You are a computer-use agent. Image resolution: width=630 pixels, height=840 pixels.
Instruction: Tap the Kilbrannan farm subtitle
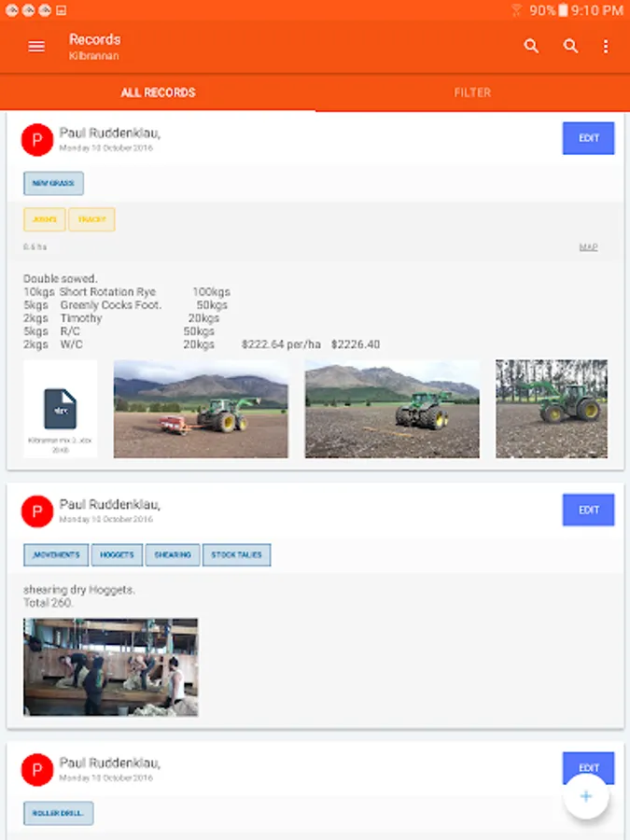[x=93, y=56]
